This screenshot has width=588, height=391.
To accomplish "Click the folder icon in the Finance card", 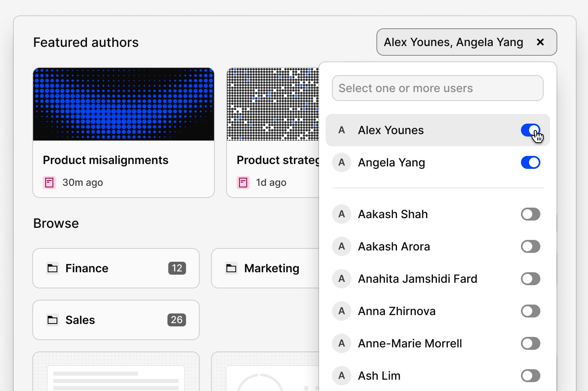I will coord(52,268).
